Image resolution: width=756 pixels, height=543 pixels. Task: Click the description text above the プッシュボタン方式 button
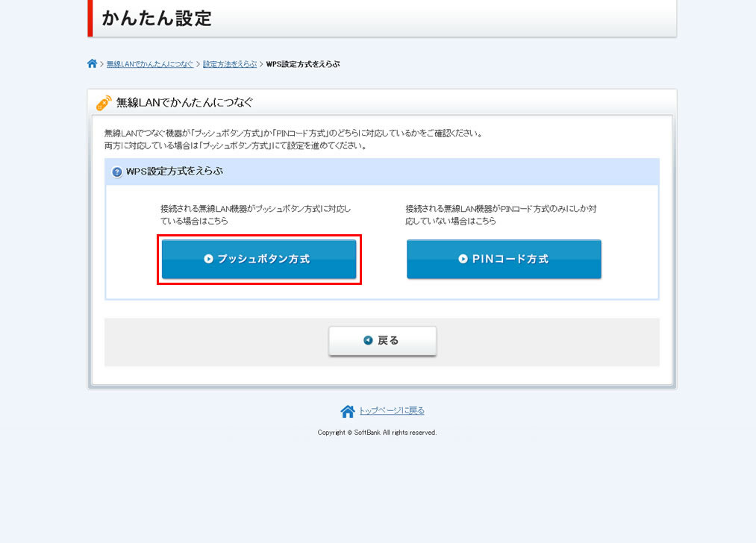[255, 215]
